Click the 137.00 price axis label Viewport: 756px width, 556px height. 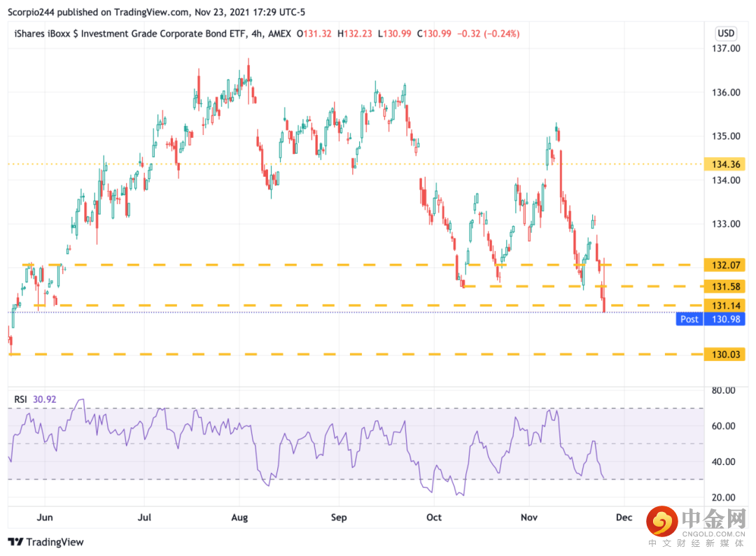point(726,48)
